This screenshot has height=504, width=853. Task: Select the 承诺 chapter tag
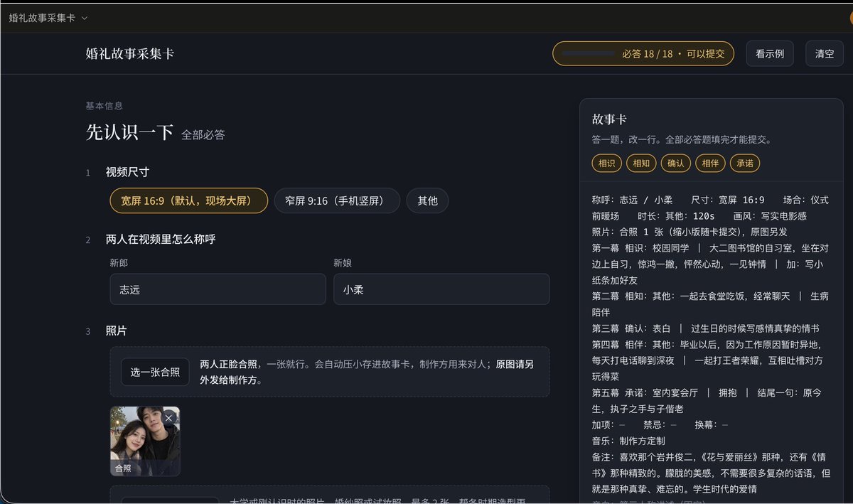pyautogui.click(x=745, y=163)
